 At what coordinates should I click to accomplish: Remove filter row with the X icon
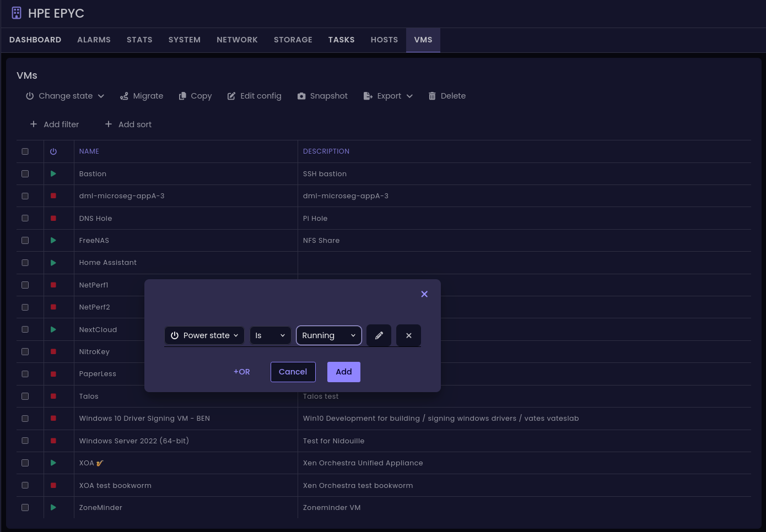(408, 335)
